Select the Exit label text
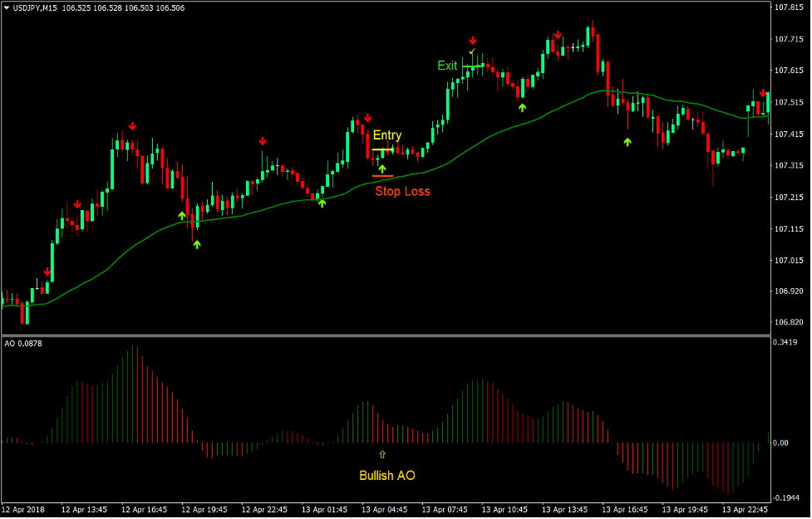 tap(447, 65)
